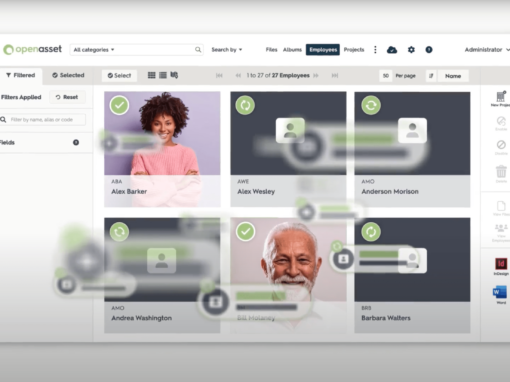Switch to the Filtered tab
The height and width of the screenshot is (382, 510).
21,75
